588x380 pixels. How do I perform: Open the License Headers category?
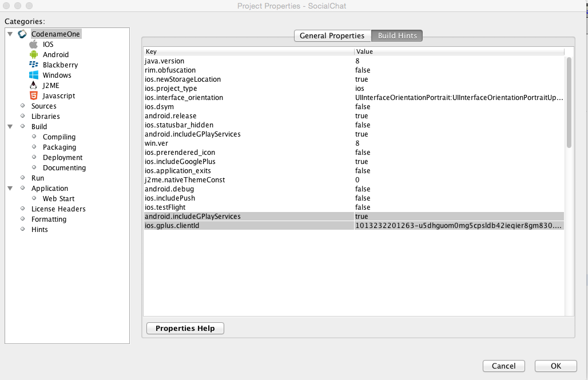click(58, 209)
